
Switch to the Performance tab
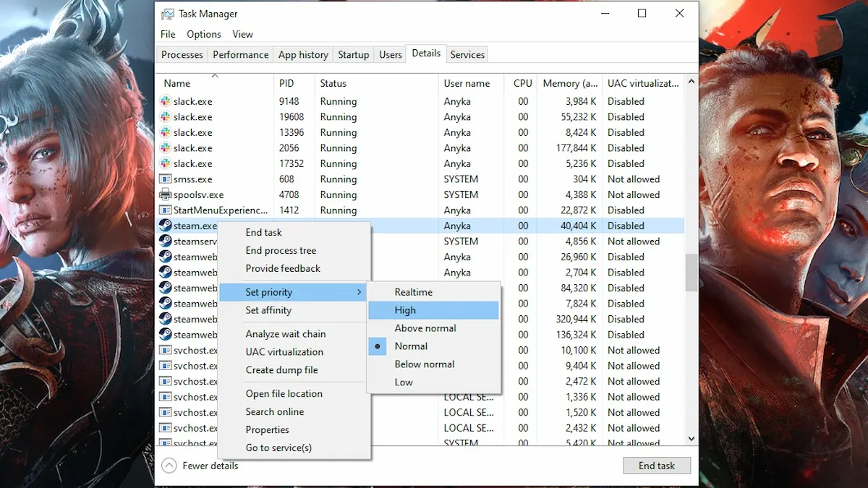(240, 54)
